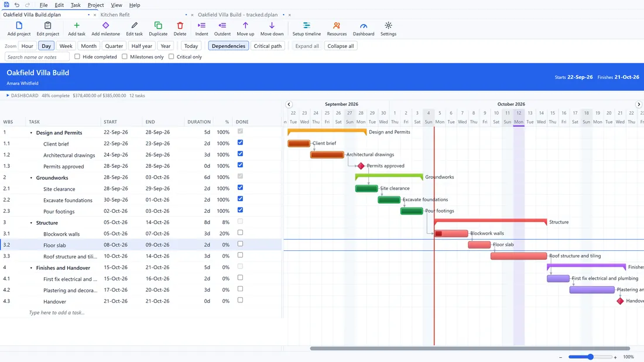Screen dimensions: 644x362
Task: Toggle the Critical path button
Action: point(268,46)
